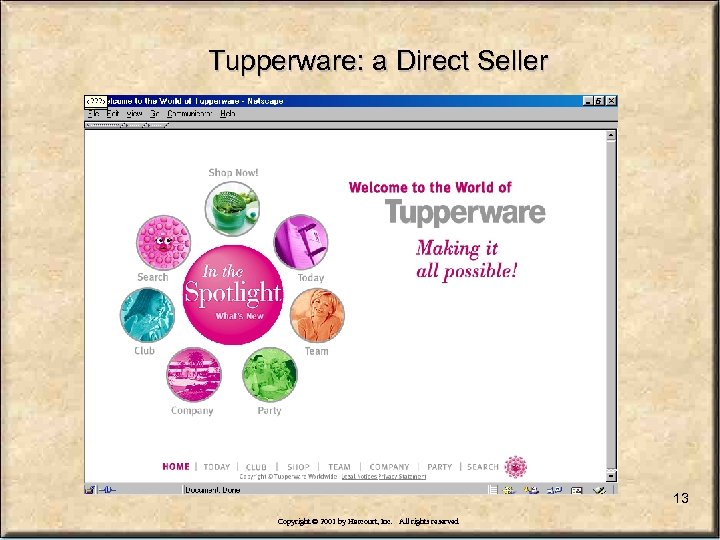Click the What's New text in spotlight
The width and height of the screenshot is (720, 540).
(x=240, y=316)
